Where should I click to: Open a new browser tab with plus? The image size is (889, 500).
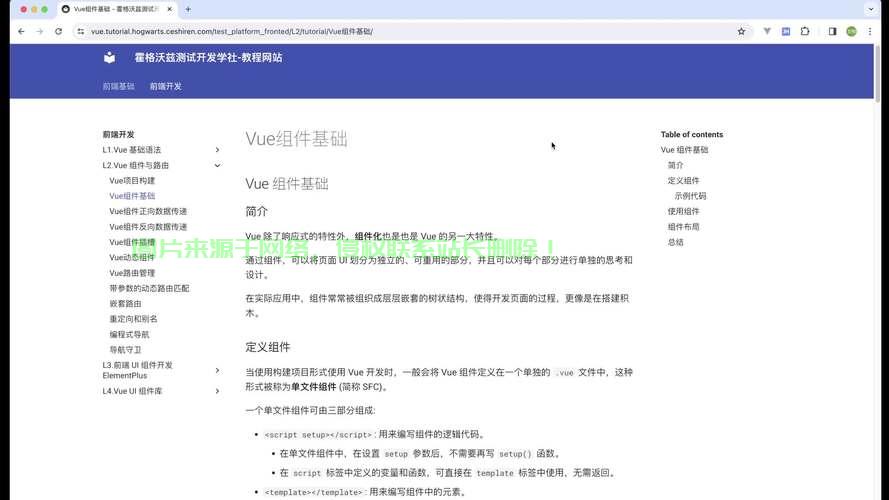click(x=188, y=9)
